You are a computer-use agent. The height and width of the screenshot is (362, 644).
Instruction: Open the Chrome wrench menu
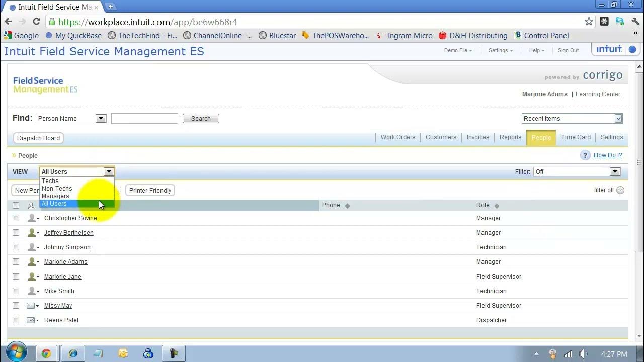point(635,22)
